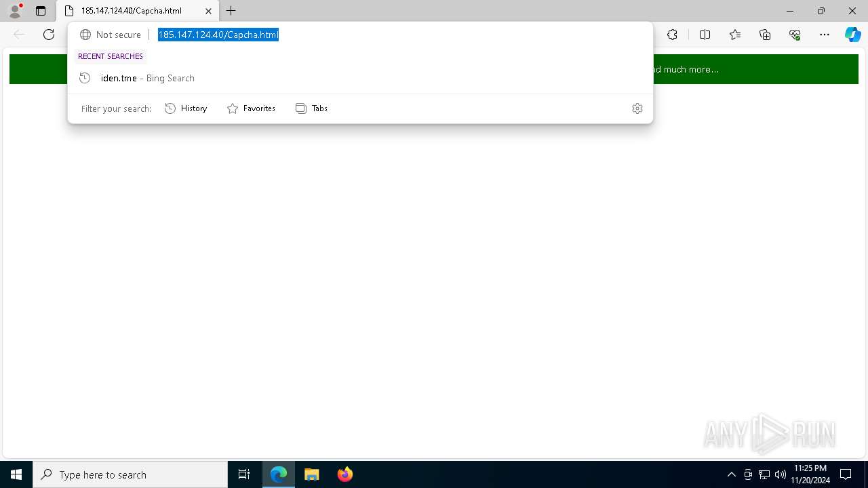
Task: Open File Explorer from taskbar
Action: [x=312, y=474]
